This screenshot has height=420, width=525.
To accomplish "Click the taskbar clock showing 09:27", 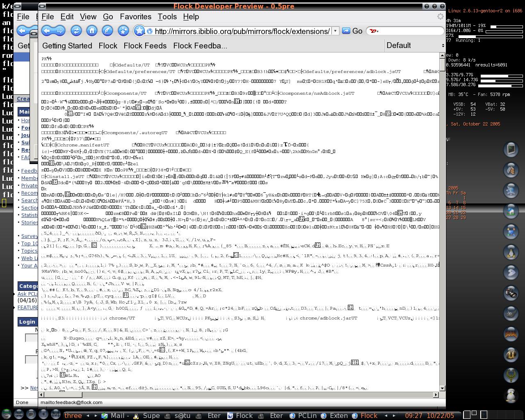I will [413, 415].
